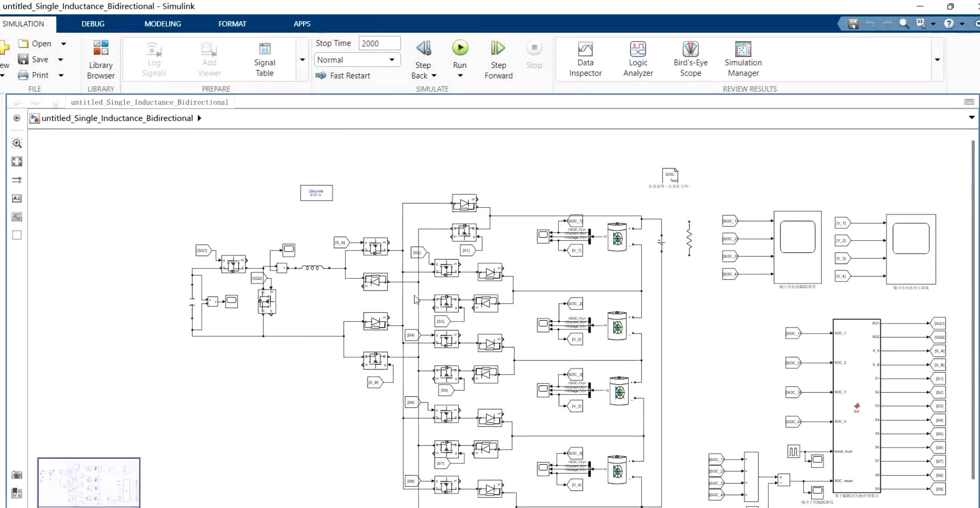
Task: Open the DEBUG tab
Action: [x=93, y=24]
